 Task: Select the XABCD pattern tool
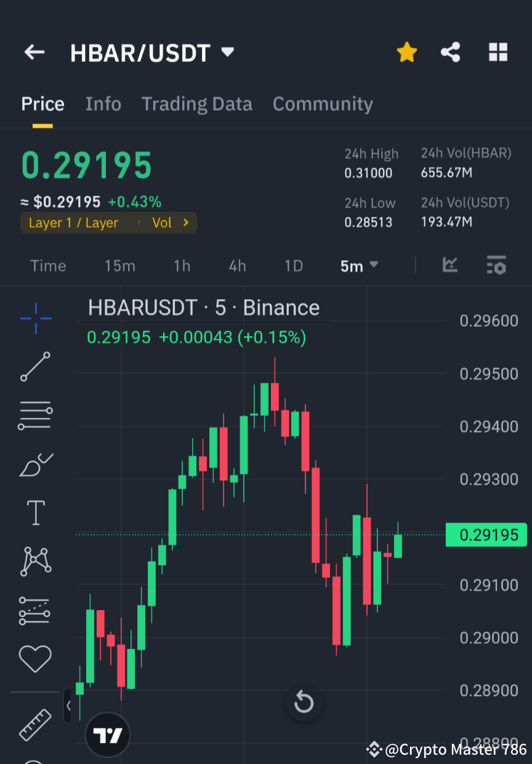tap(35, 561)
